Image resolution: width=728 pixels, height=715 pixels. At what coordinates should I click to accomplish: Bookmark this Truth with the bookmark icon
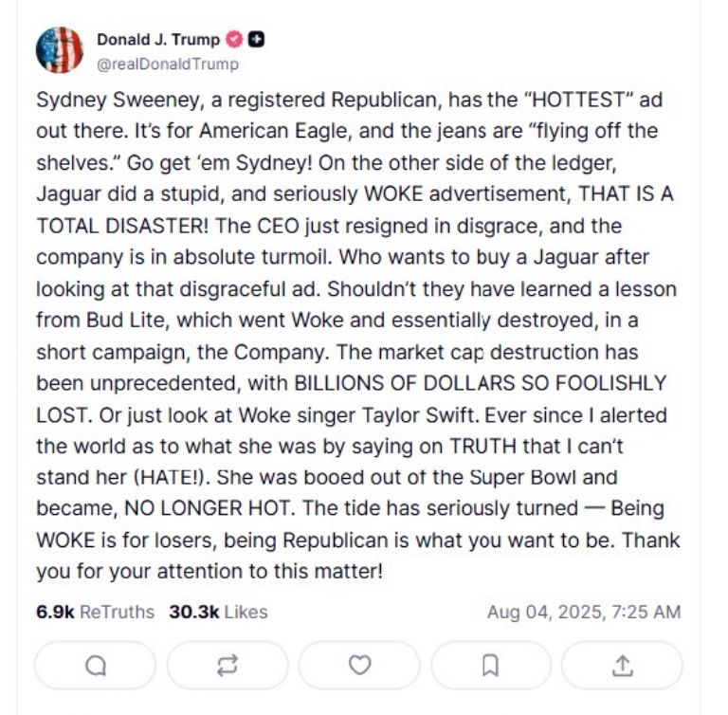point(490,666)
